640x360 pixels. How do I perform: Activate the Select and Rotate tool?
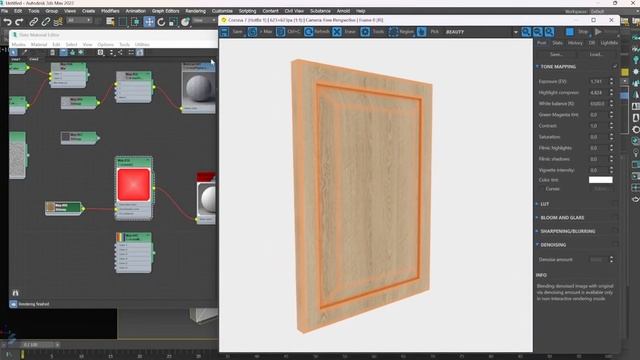tap(161, 22)
